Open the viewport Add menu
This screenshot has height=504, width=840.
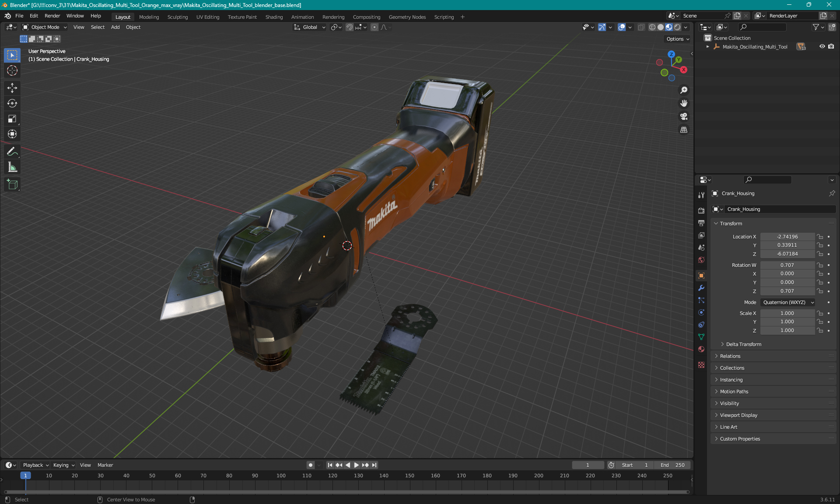pyautogui.click(x=115, y=27)
